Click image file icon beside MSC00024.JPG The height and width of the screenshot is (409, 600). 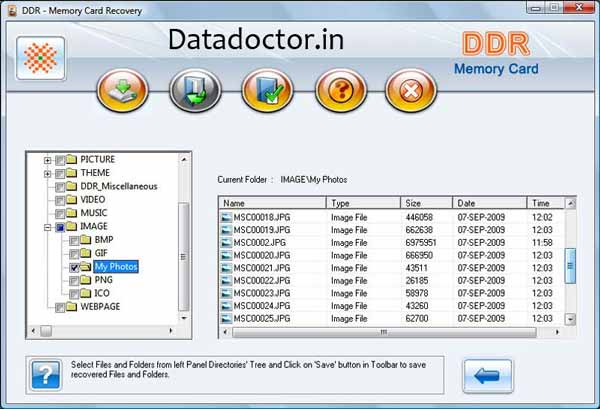226,306
